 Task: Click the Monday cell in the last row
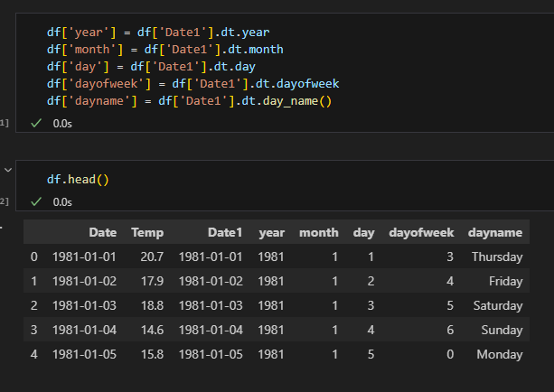[500, 353]
